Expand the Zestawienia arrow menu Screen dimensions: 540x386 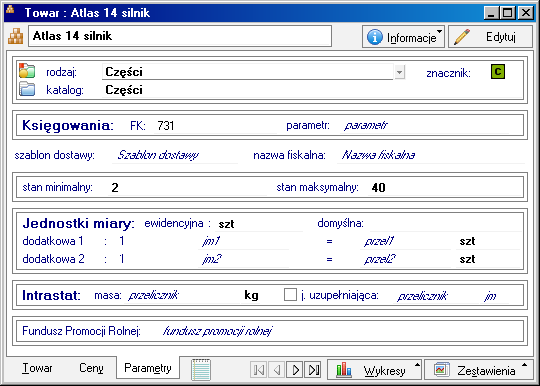(525, 365)
